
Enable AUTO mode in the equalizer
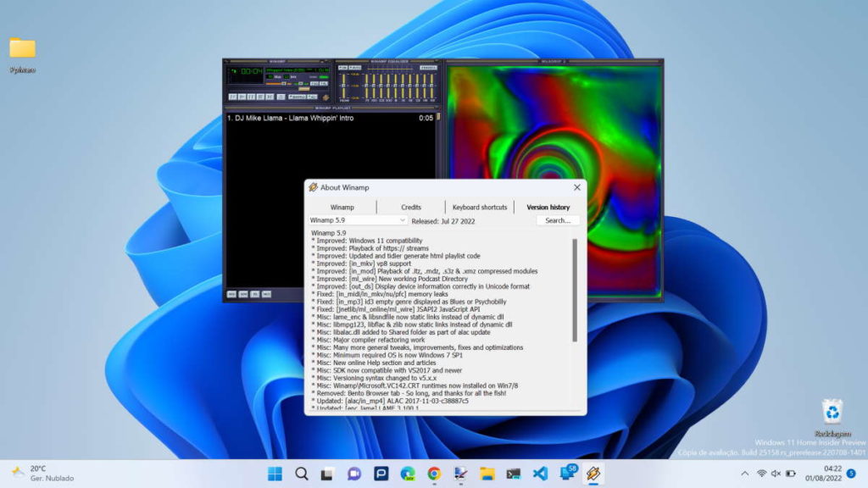coord(355,67)
